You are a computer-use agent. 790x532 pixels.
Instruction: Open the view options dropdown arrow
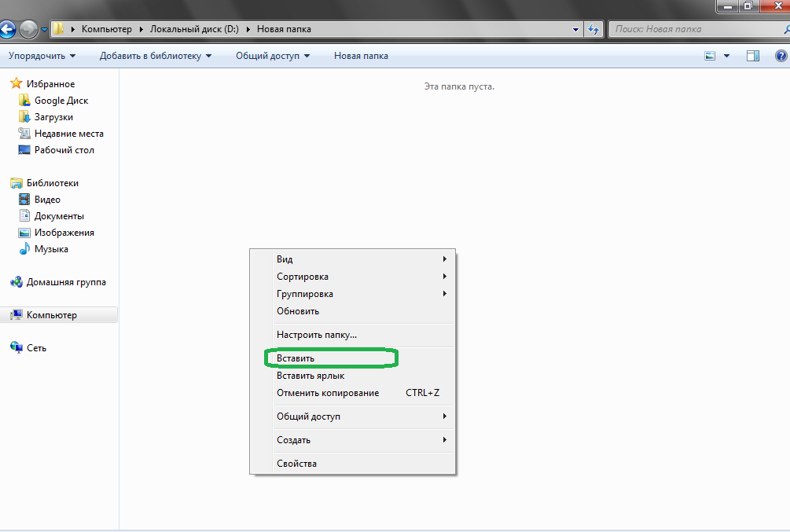click(x=726, y=56)
